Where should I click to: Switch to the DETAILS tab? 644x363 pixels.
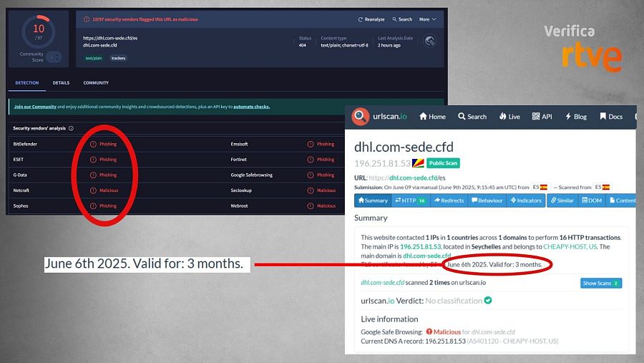[61, 83]
